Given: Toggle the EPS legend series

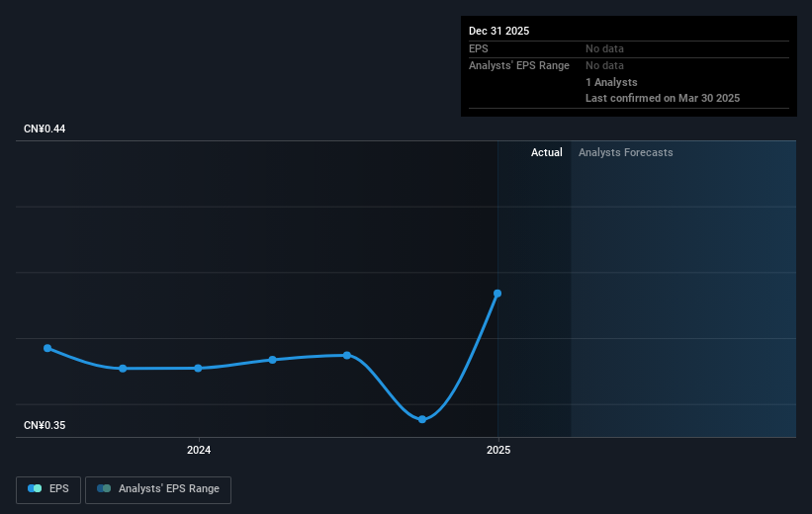Looking at the screenshot, I should [x=48, y=489].
